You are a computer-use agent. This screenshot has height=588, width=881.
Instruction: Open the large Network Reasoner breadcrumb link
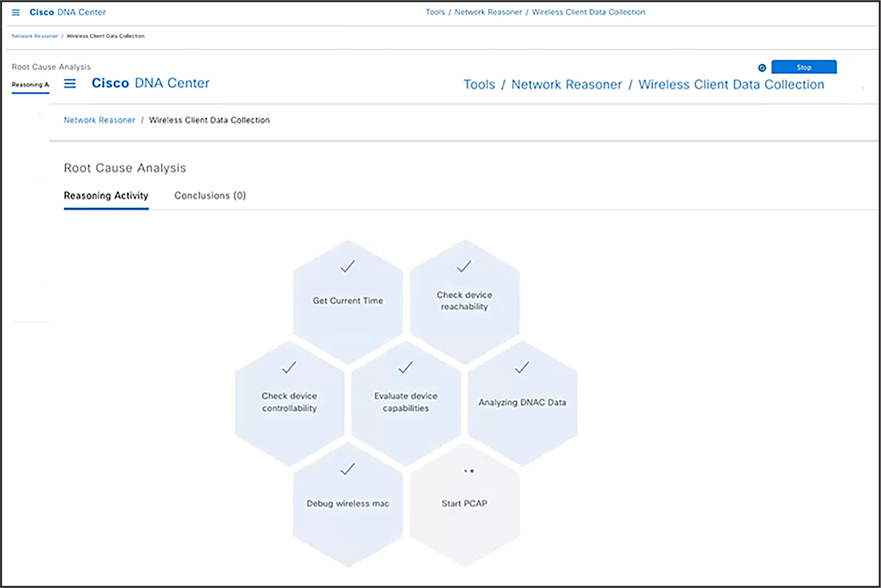pos(99,120)
